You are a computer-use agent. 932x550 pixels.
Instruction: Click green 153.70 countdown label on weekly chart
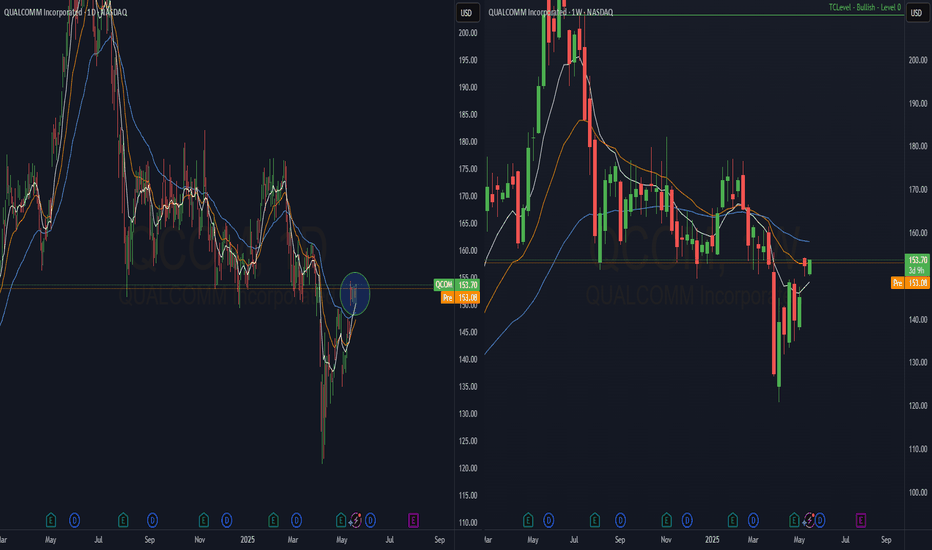point(917,265)
